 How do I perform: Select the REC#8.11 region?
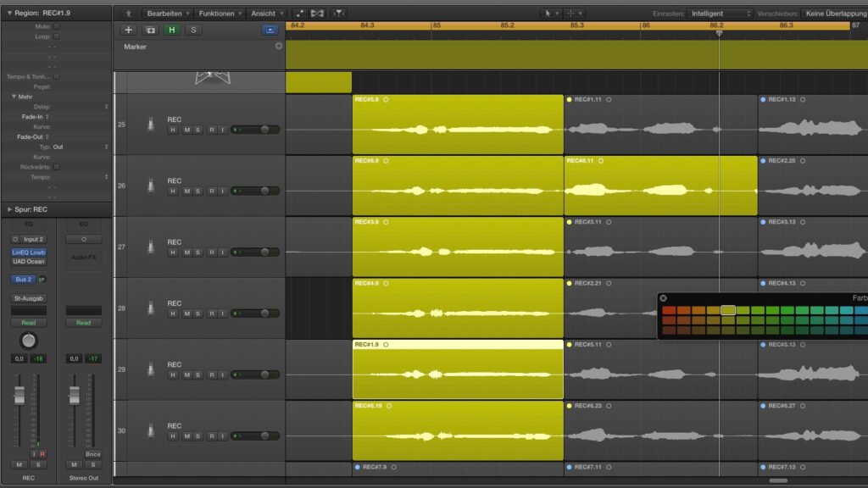pos(661,186)
